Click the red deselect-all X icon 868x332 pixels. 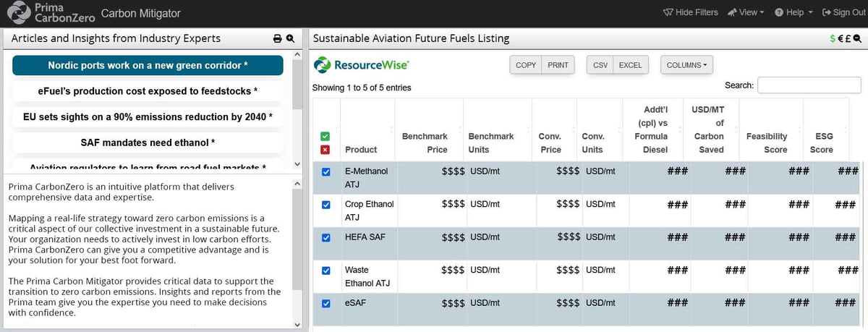coord(325,150)
